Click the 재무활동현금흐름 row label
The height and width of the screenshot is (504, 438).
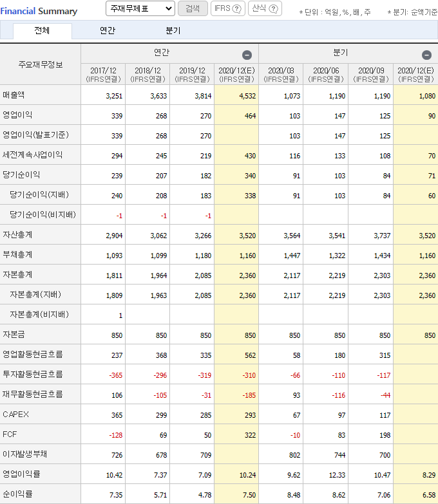(x=32, y=395)
